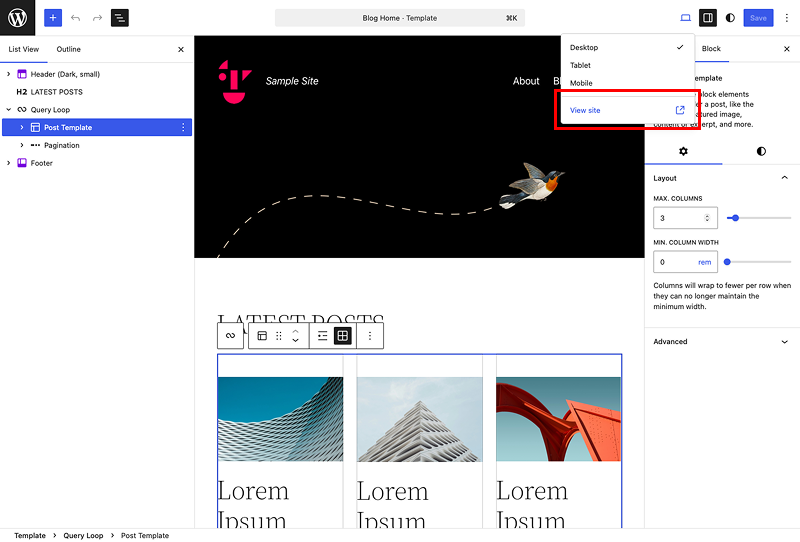Click the Post Template block type icon
The width and height of the screenshot is (800, 542).
tap(262, 335)
